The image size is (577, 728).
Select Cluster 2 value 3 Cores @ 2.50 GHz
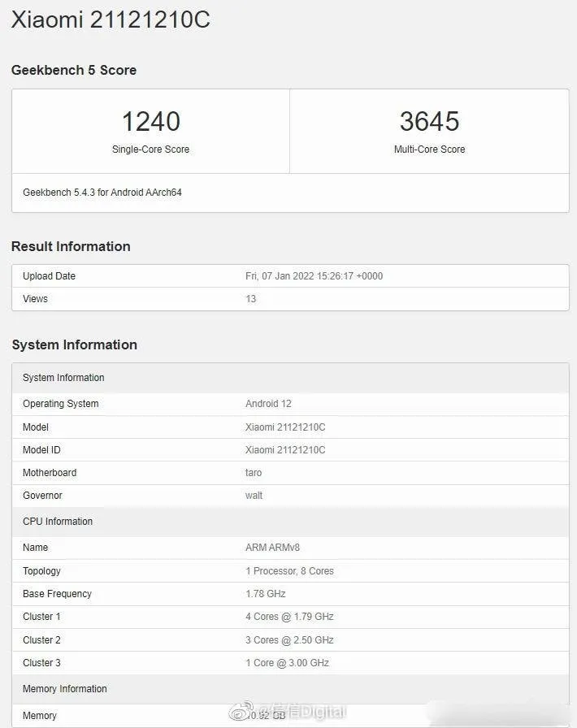(x=289, y=640)
